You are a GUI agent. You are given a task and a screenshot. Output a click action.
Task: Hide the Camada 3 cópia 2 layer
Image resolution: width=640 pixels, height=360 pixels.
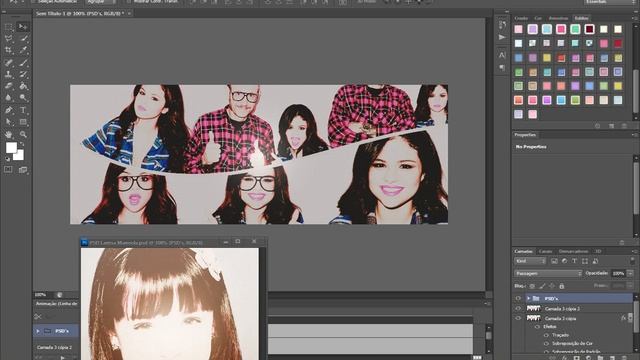[x=518, y=309]
